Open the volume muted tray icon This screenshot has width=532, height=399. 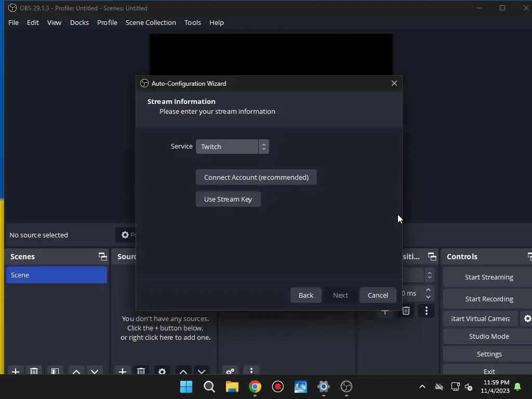(x=469, y=387)
